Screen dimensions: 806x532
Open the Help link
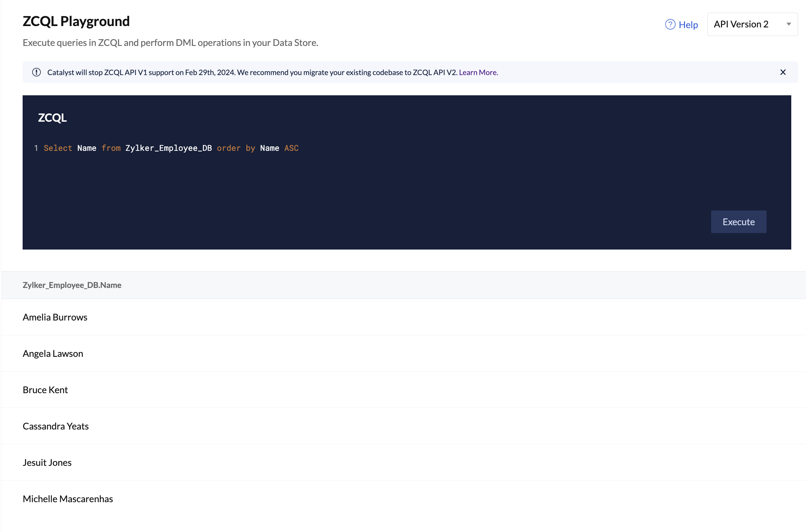click(x=688, y=25)
